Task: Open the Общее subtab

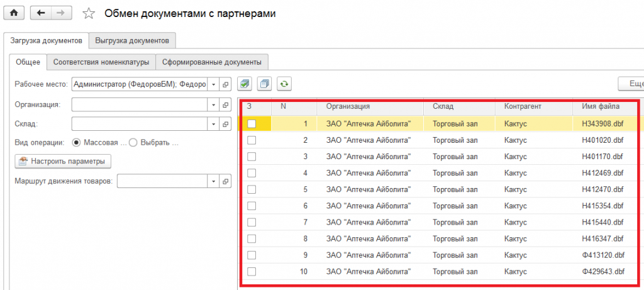Action: [28, 62]
